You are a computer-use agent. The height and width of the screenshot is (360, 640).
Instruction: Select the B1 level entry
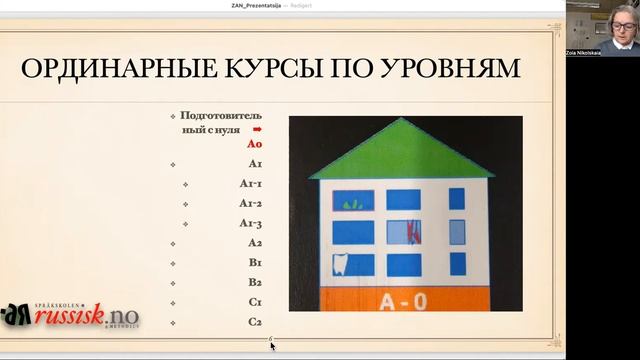[x=256, y=262]
